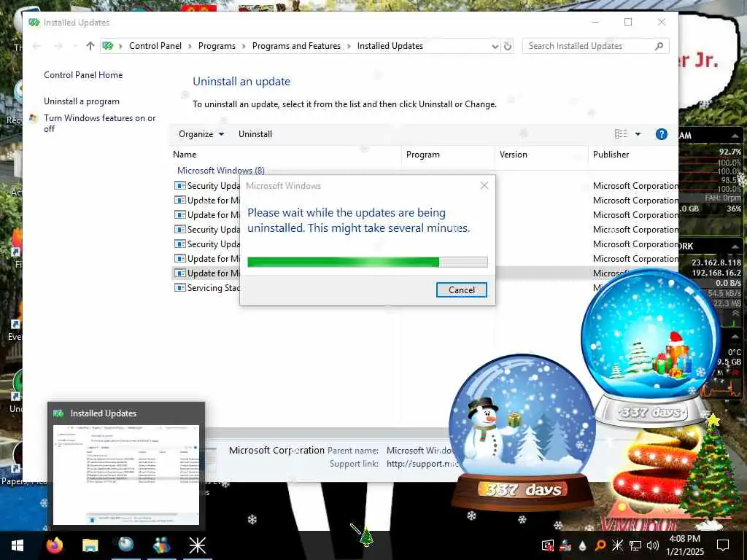Viewport: 747px width, 560px height.
Task: Click the volume speaker tray icon
Action: pyautogui.click(x=653, y=545)
